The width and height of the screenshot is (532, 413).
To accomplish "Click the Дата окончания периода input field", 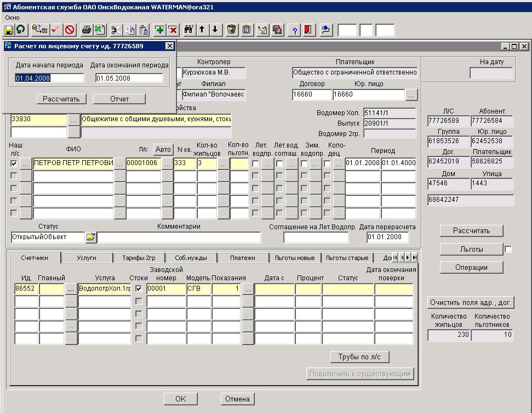I will [x=129, y=78].
